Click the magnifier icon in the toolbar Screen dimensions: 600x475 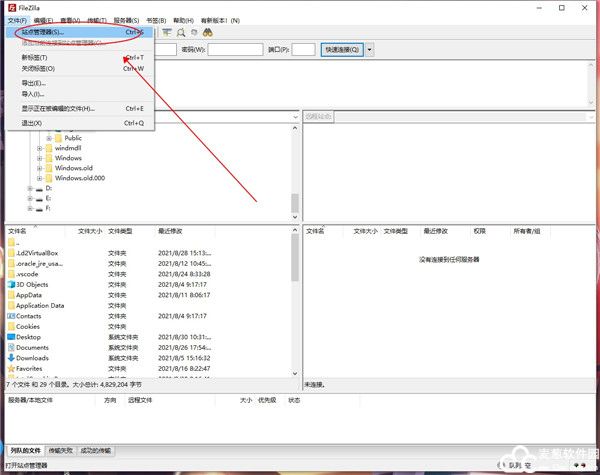[x=181, y=33]
